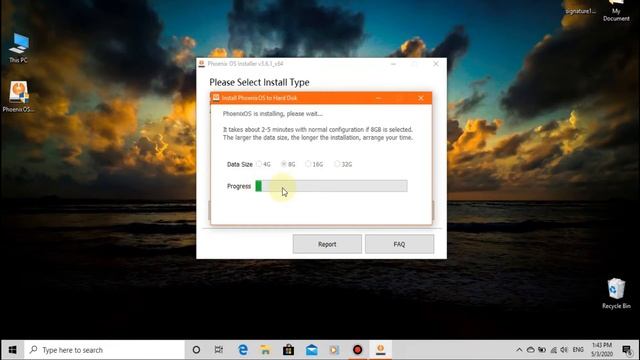Open the Recycle Bin
640x360 pixels.
tap(616, 293)
